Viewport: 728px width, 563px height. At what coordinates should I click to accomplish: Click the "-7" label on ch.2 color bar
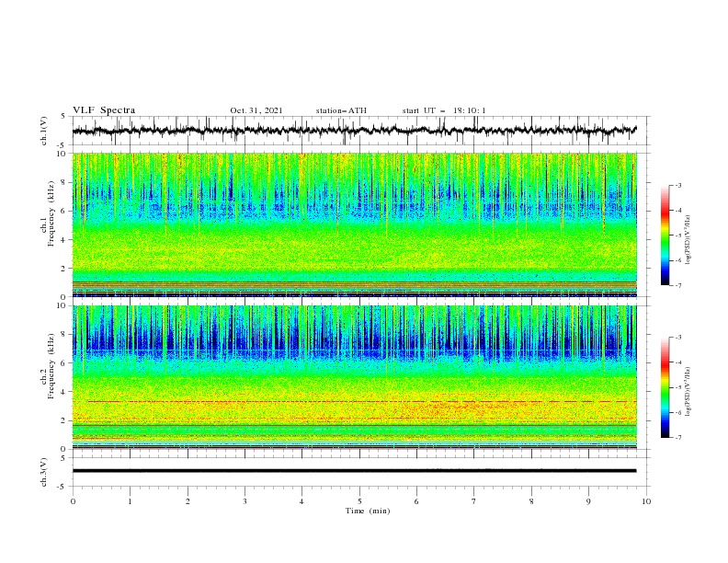tap(678, 437)
